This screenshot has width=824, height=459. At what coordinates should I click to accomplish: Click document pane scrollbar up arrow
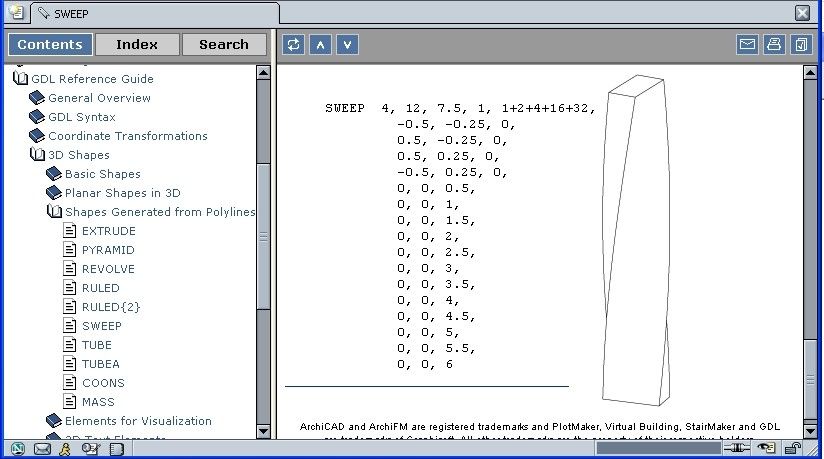point(810,72)
